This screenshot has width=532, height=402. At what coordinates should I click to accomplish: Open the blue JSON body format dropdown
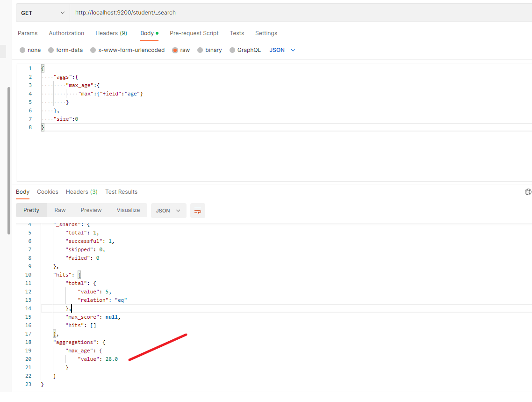tap(282, 50)
